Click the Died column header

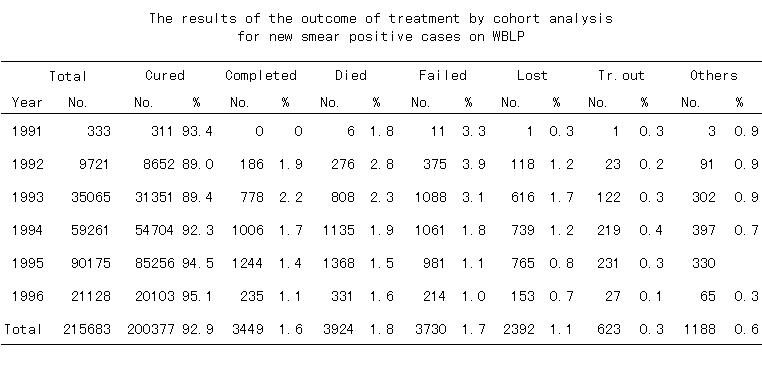[350, 75]
